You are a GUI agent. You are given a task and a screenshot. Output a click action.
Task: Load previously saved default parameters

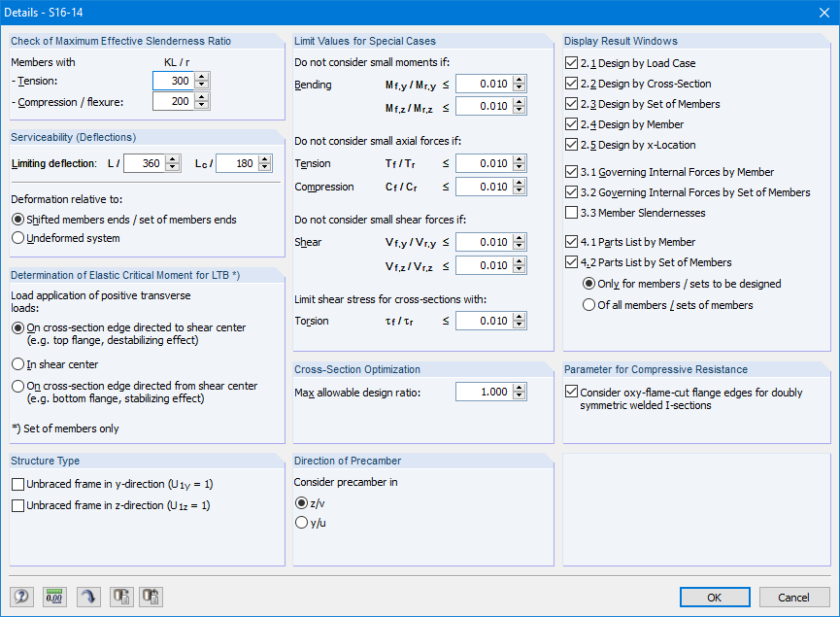(x=151, y=597)
